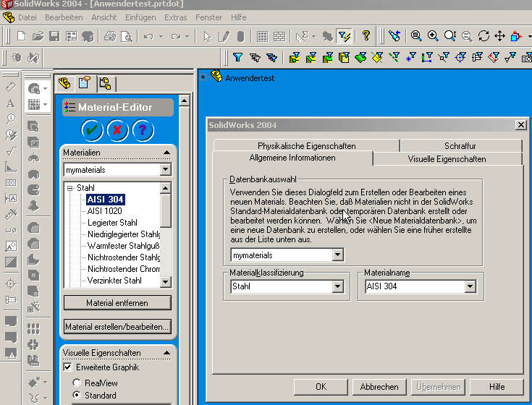Screen dimensions: 532x405
Task: Click the blue selection filter funnel icon
Action: [238, 57]
